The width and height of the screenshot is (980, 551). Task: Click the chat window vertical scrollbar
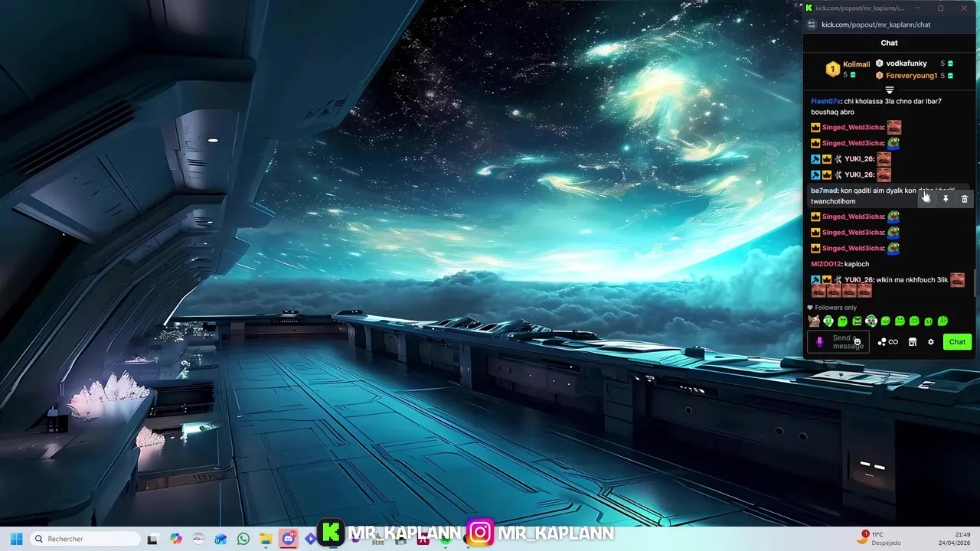click(x=975, y=282)
